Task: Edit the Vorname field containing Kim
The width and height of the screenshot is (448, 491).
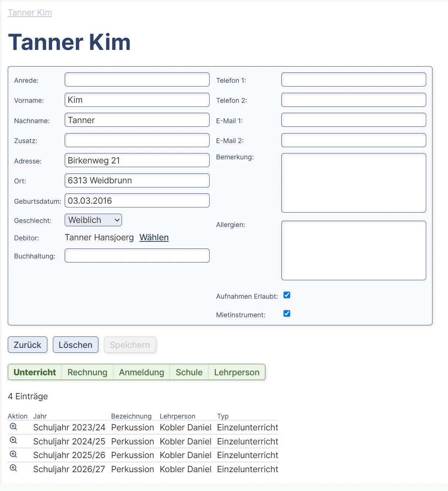Action: click(x=137, y=100)
